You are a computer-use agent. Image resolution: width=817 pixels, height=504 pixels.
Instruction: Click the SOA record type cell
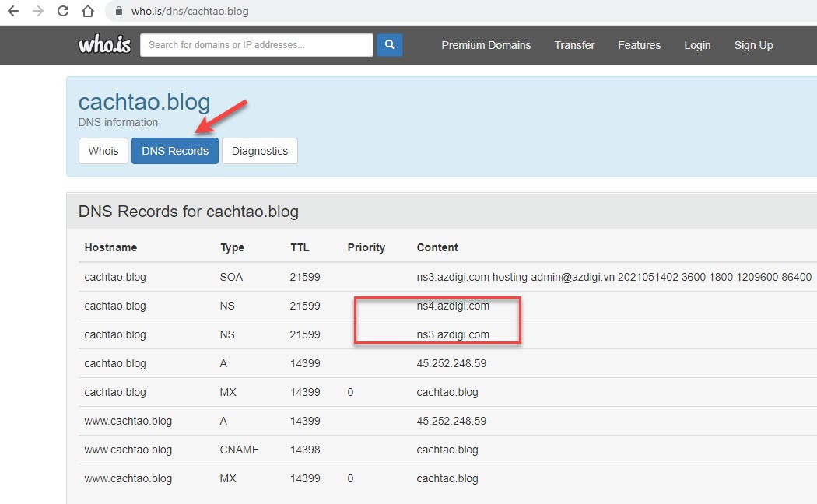tap(231, 277)
